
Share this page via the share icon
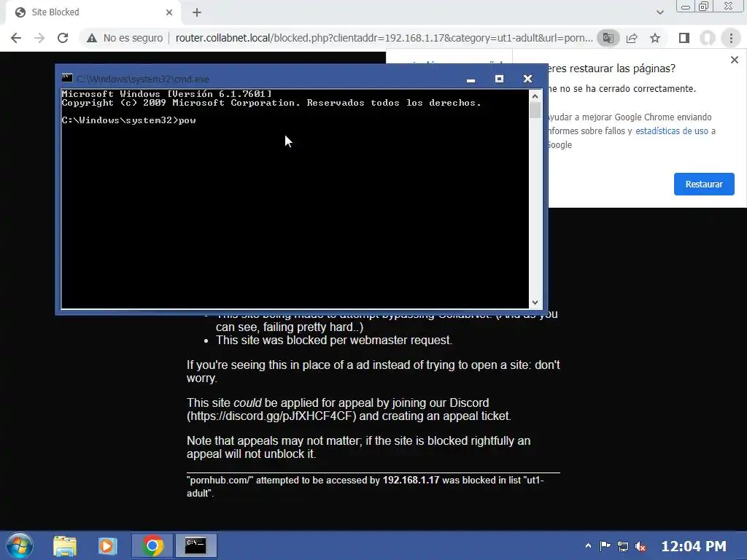pos(632,38)
